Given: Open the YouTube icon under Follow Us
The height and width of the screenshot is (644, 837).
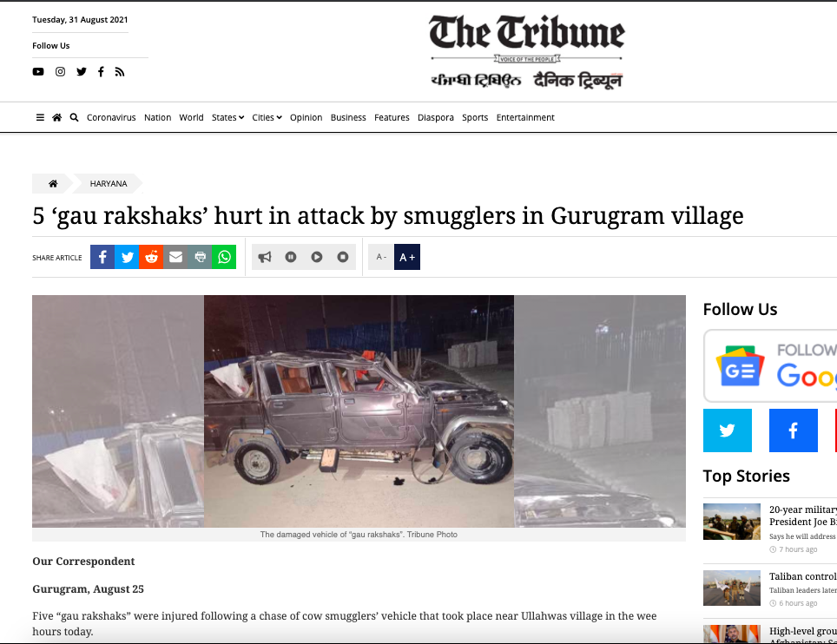Looking at the screenshot, I should 38,71.
